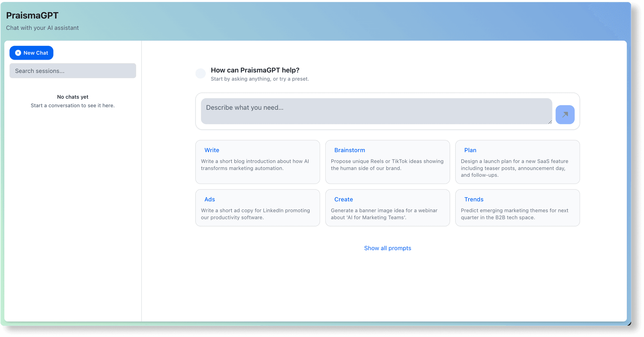This screenshot has height=337, width=644.
Task: Click the Create preset heading
Action: point(343,199)
